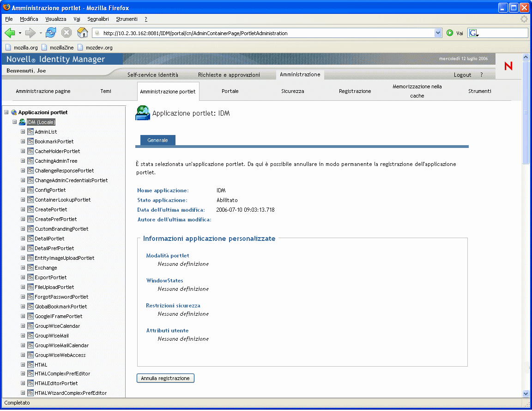Open the Strumenti browser menu
Image resolution: width=532 pixels, height=411 pixels.
127,19
